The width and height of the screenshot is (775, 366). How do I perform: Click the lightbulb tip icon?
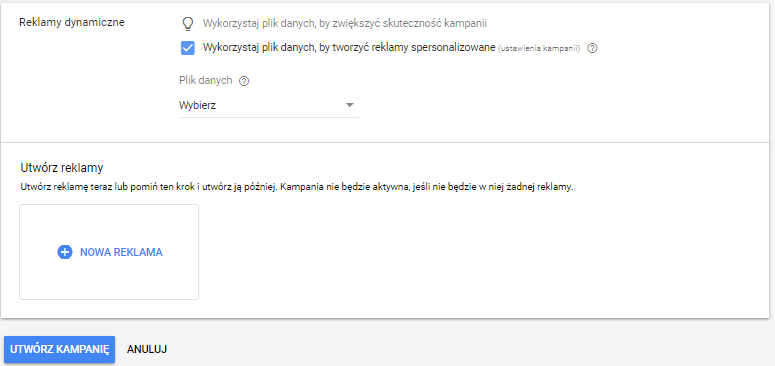[187, 23]
